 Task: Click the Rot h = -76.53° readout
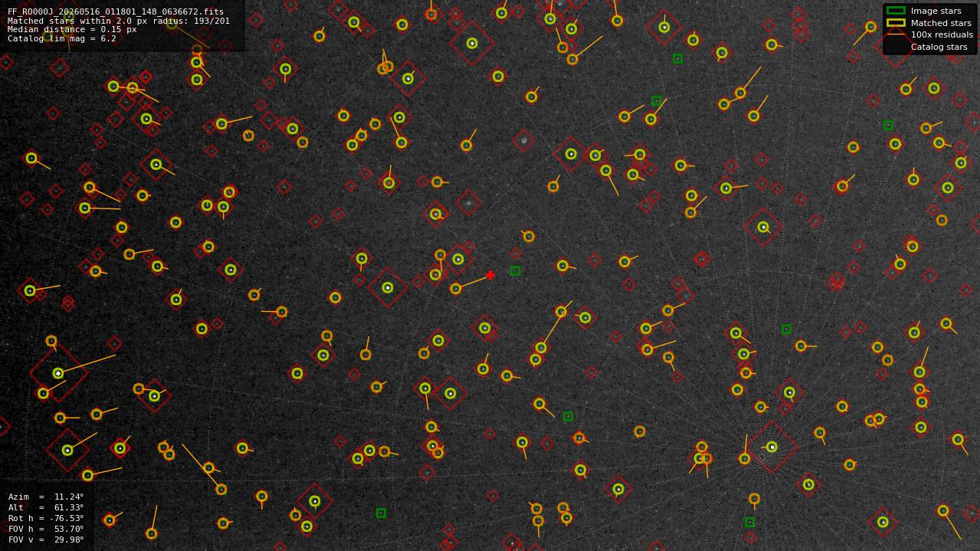[x=46, y=518]
